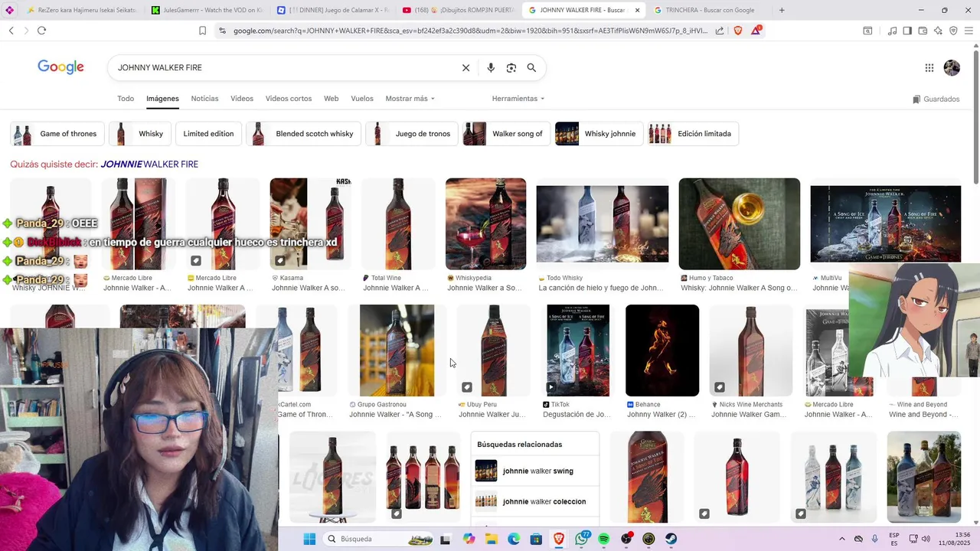Select the Limited edition filter chip
This screenshot has width=980, height=551.
coord(208,134)
